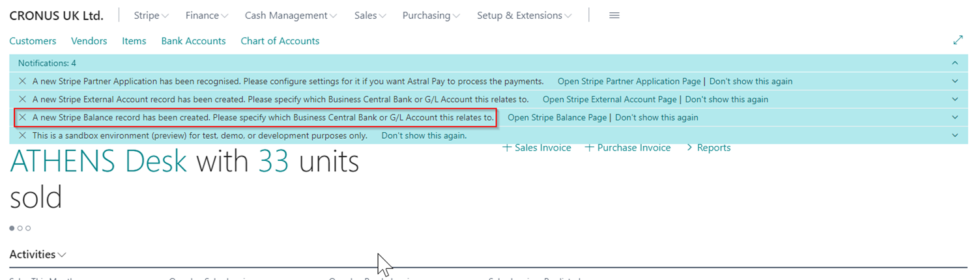Expand the sandbox environment notification chevron
980x280 pixels.
click(x=955, y=135)
